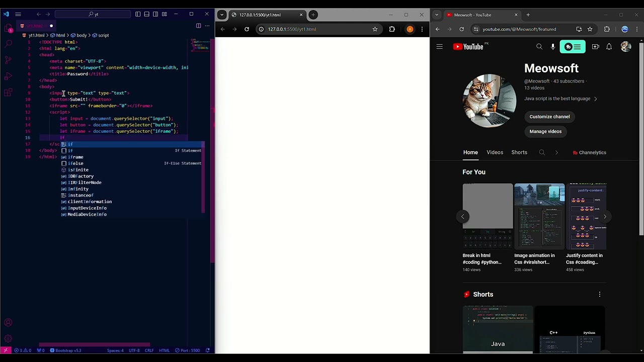Choose 'Infinity' from the suggestion list

tap(131, 189)
